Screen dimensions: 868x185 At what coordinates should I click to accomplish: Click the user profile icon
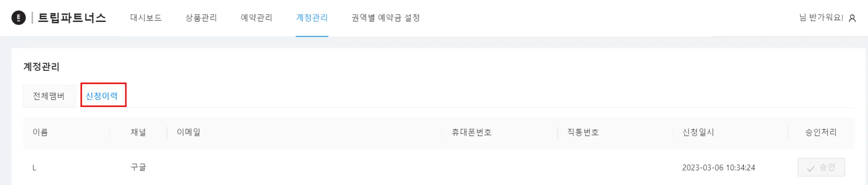click(852, 18)
